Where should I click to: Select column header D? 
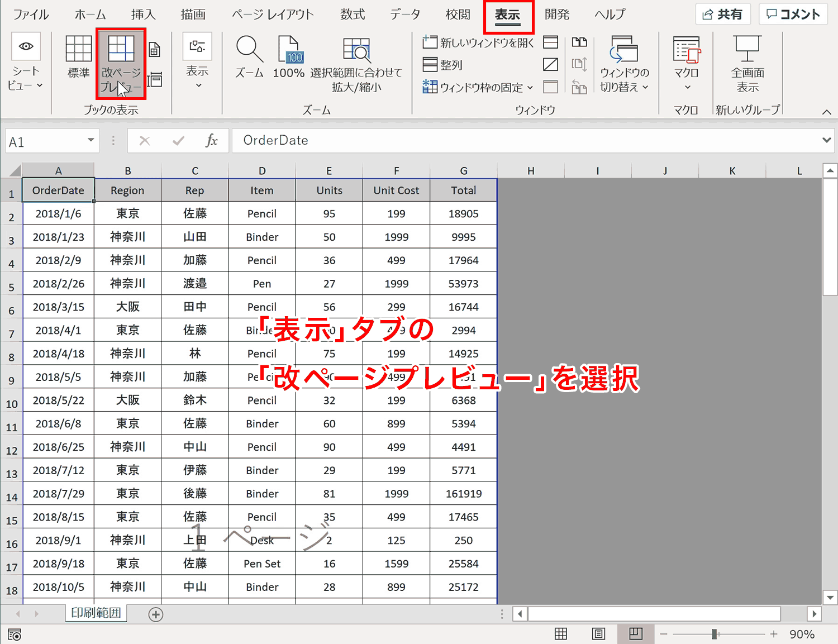point(262,171)
